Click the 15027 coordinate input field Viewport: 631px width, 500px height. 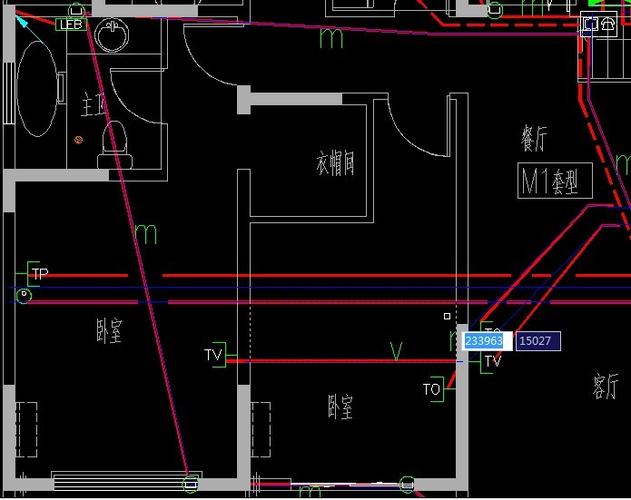[x=538, y=341]
